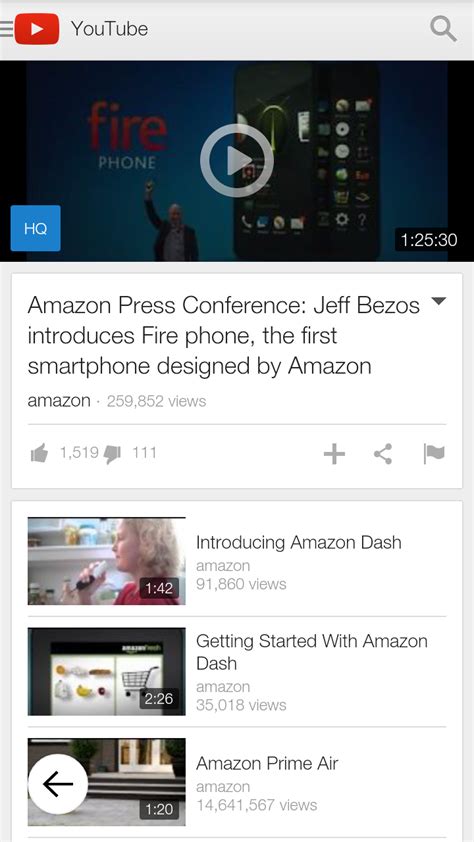The width and height of the screenshot is (474, 842).
Task: Play the Fire phone video
Action: (237, 161)
